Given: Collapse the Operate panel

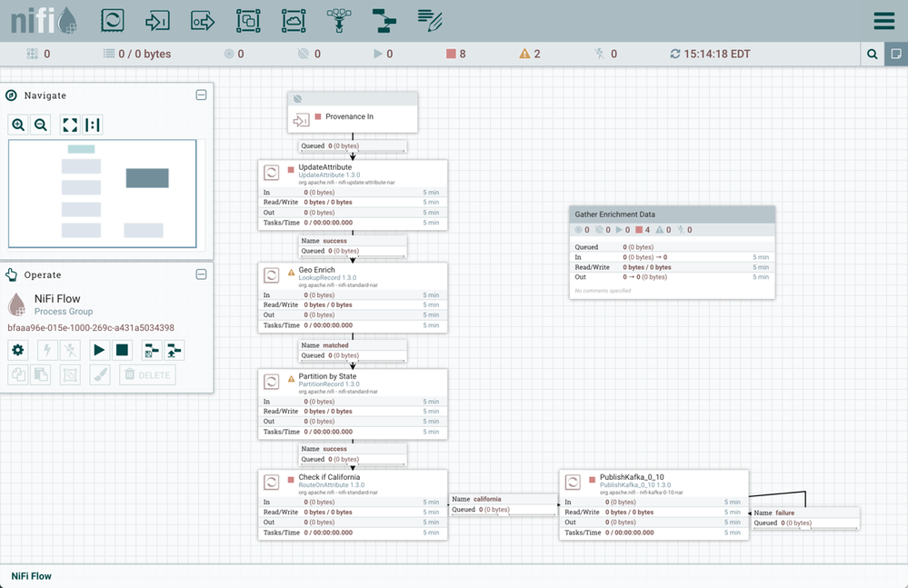Looking at the screenshot, I should click(201, 274).
